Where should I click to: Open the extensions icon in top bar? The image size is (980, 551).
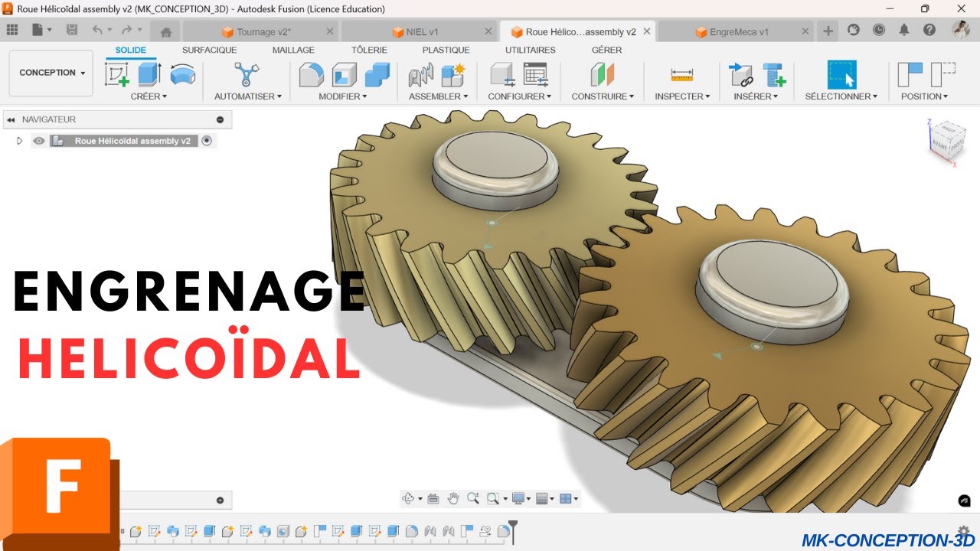[x=854, y=30]
